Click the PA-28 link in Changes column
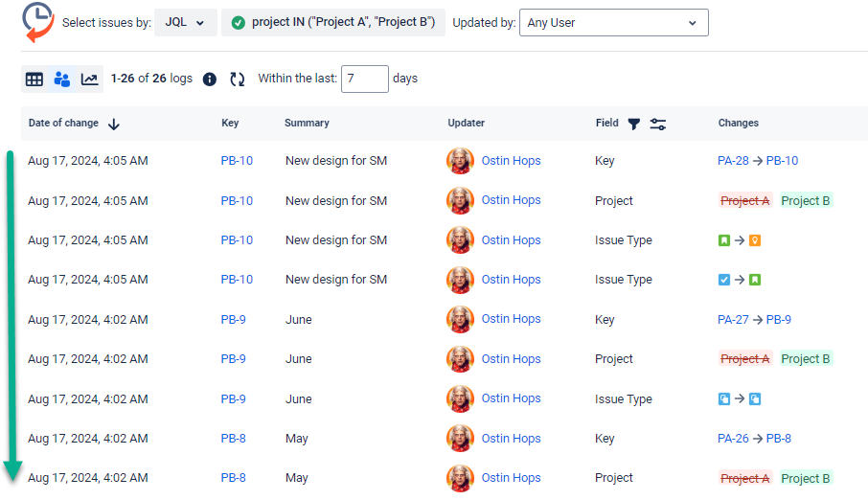This screenshot has height=500, width=868. (x=733, y=161)
